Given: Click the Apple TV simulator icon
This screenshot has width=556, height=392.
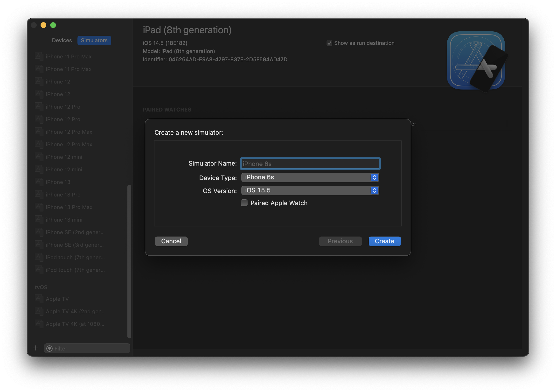Looking at the screenshot, I should (x=39, y=299).
